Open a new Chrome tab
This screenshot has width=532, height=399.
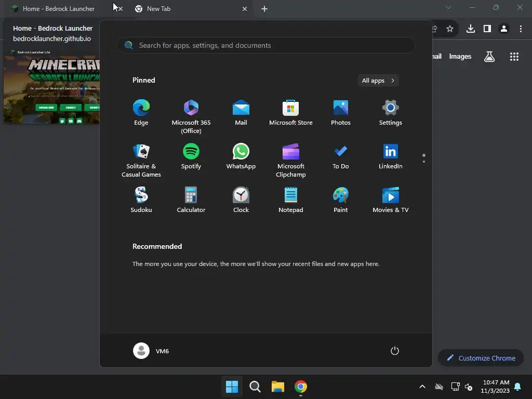[x=264, y=9]
